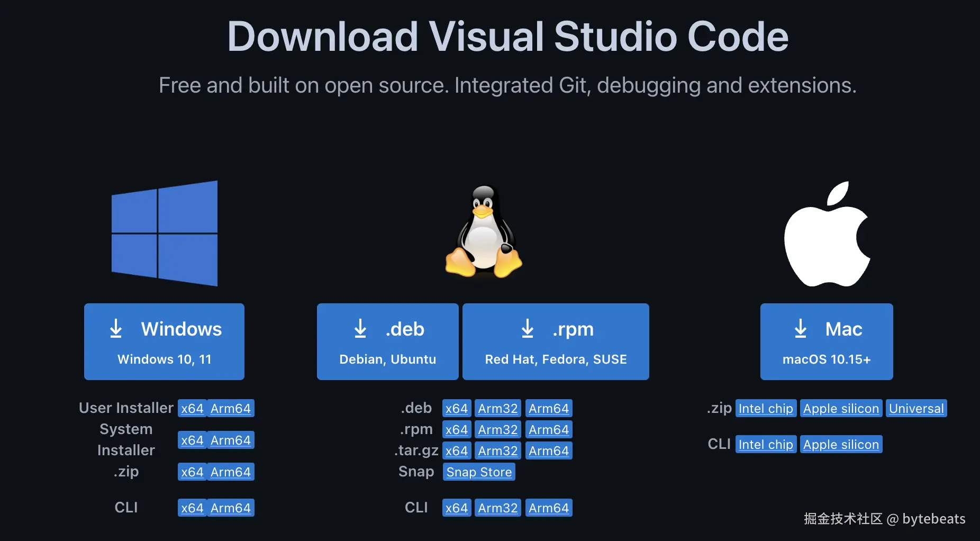Screen dimensions: 980x541
Task: Click the Mac "CLI" row label
Action: pos(719,444)
